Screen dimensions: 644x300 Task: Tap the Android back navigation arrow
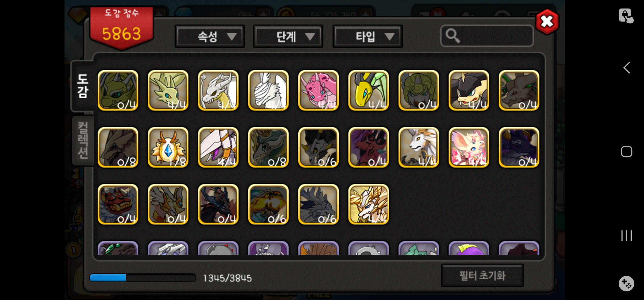coord(626,67)
